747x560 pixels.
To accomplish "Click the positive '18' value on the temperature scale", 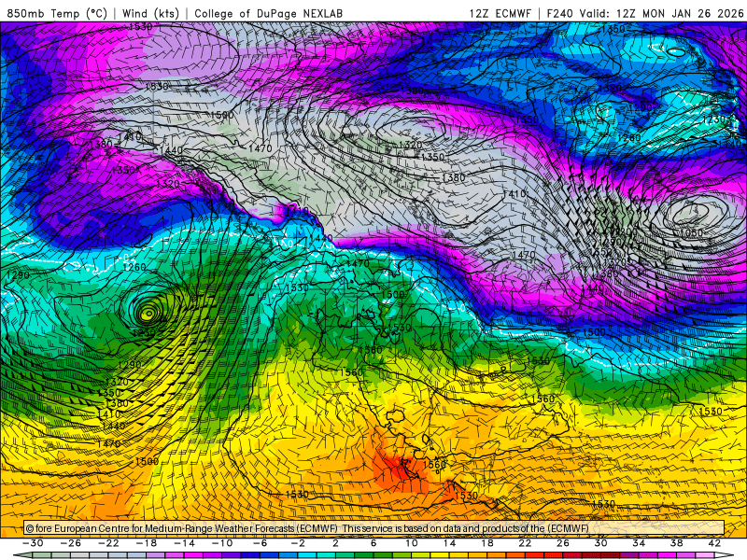I will (x=486, y=543).
